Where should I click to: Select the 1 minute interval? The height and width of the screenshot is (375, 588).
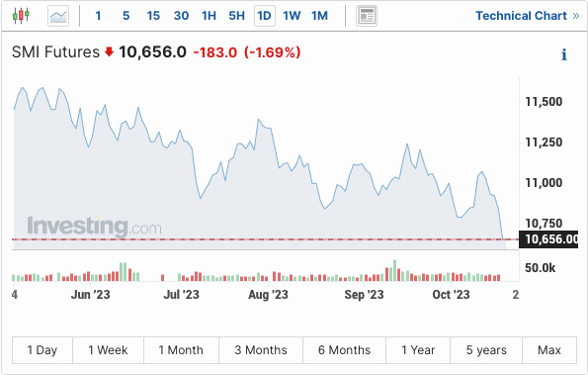point(98,16)
